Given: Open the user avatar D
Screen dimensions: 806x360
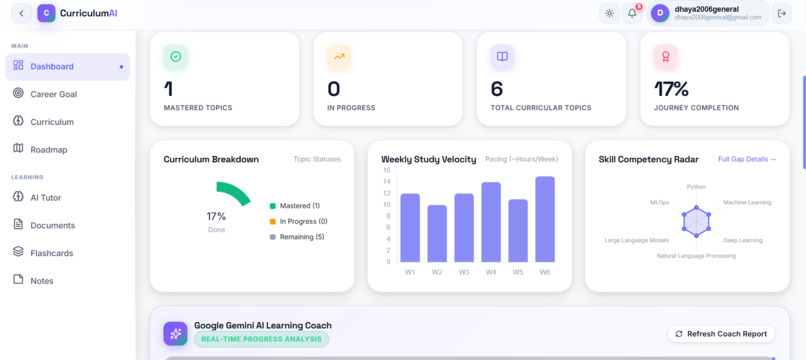Looking at the screenshot, I should coord(660,13).
